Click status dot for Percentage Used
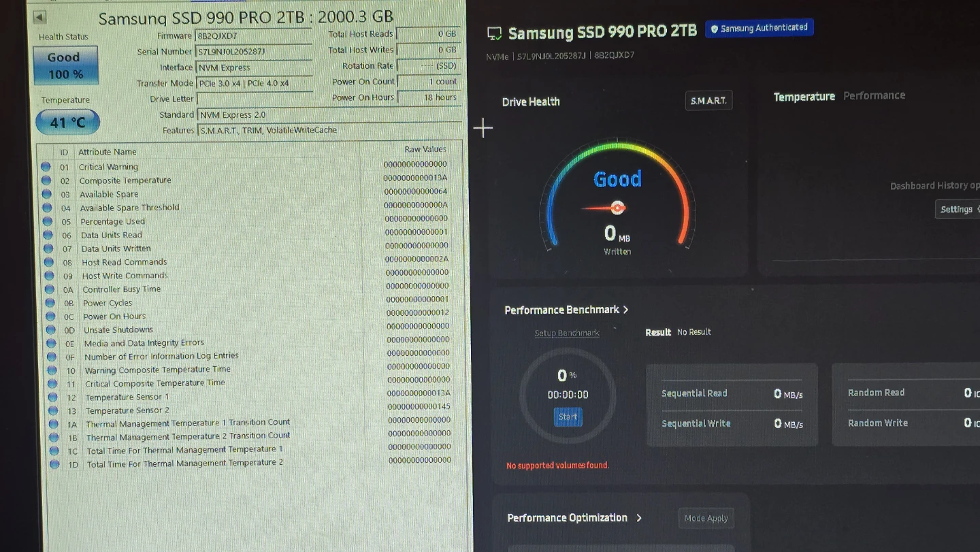Screen dimensions: 980x552 [48, 221]
